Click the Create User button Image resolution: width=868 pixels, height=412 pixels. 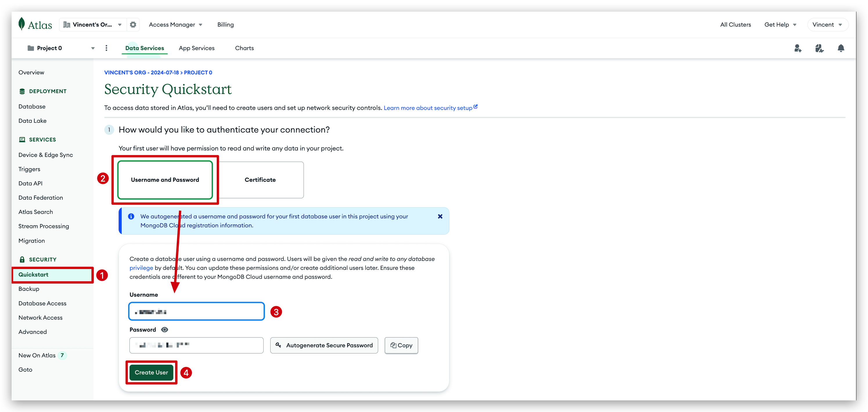click(151, 372)
